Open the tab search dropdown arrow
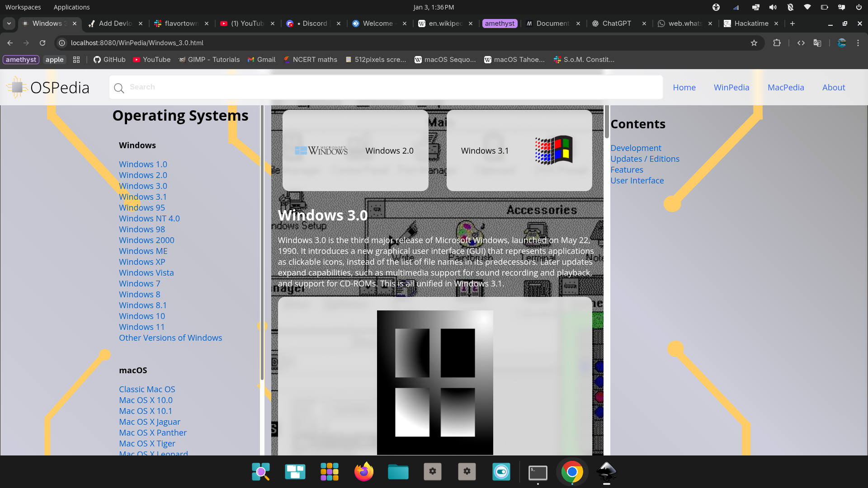The height and width of the screenshot is (488, 868). (x=9, y=23)
